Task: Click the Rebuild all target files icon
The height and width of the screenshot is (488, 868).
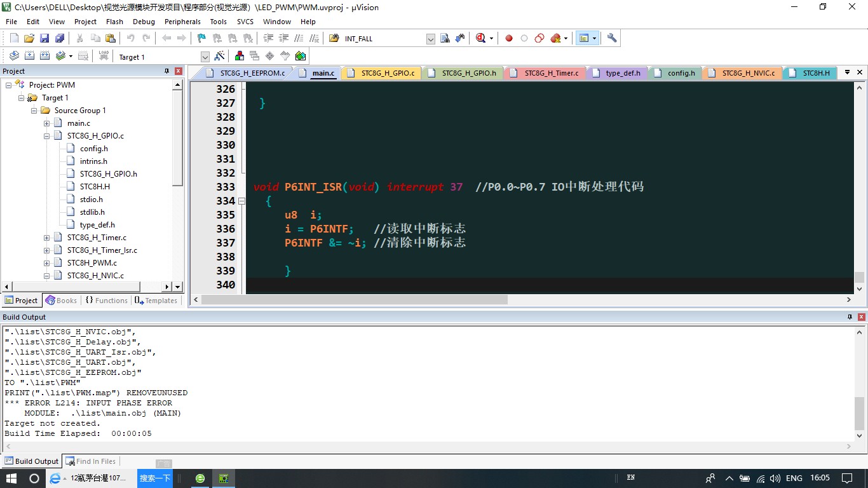Action: (45, 56)
